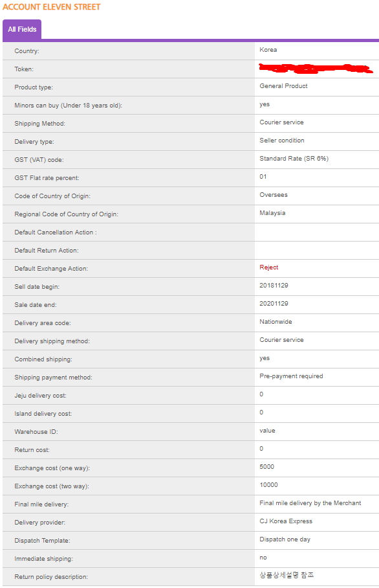
Task: Select the Sale date end 20201129
Action: click(274, 303)
